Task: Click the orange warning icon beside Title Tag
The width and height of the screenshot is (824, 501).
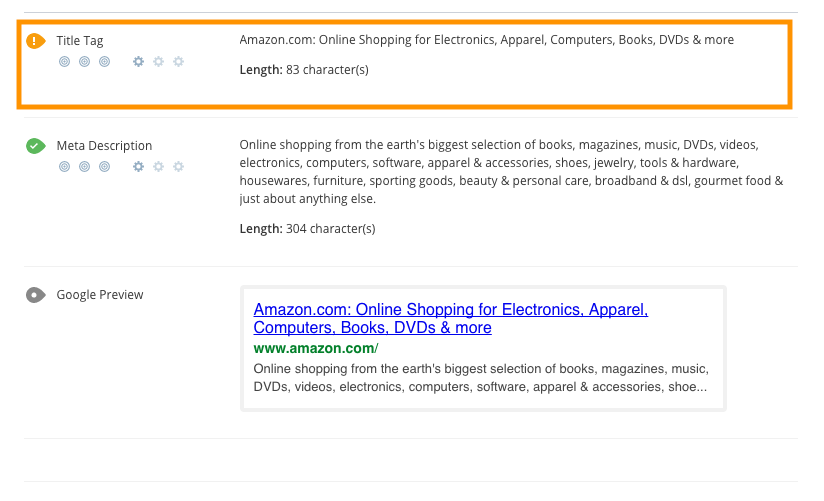Action: (x=35, y=40)
